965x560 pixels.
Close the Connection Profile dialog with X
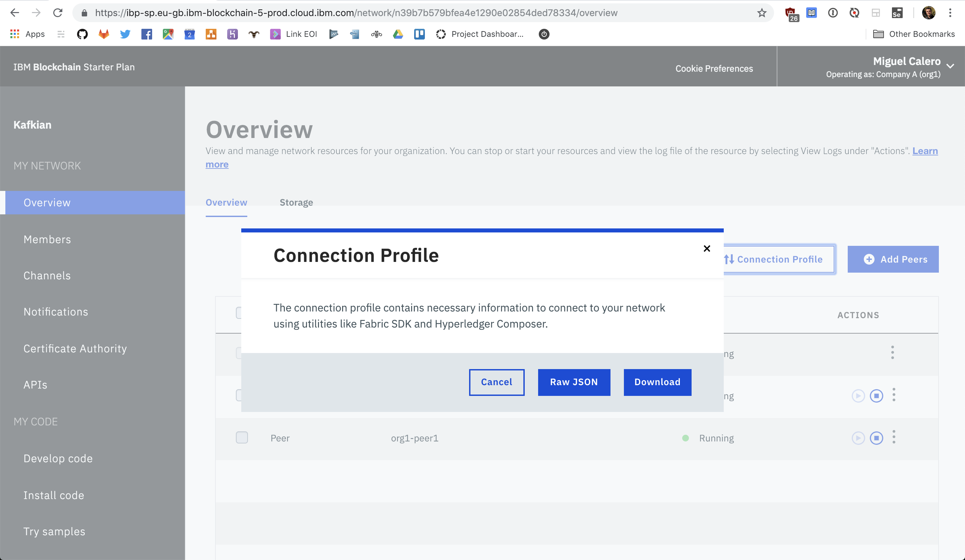pyautogui.click(x=707, y=249)
